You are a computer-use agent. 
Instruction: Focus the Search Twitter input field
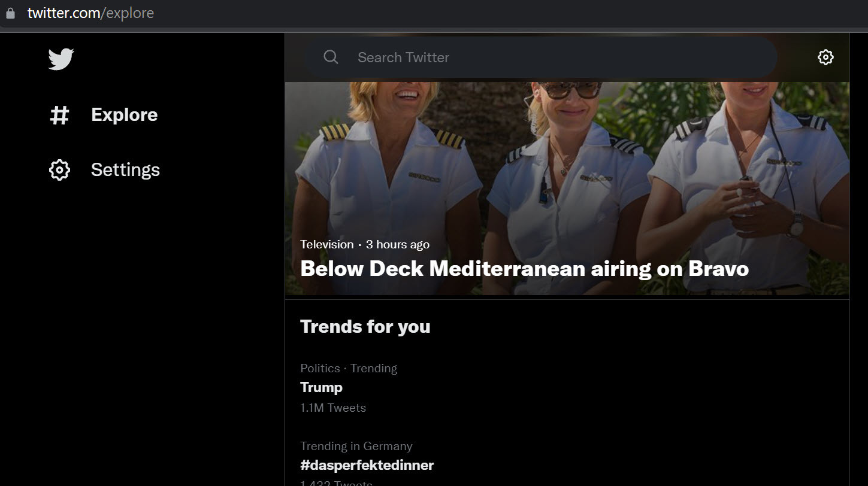[x=539, y=57]
